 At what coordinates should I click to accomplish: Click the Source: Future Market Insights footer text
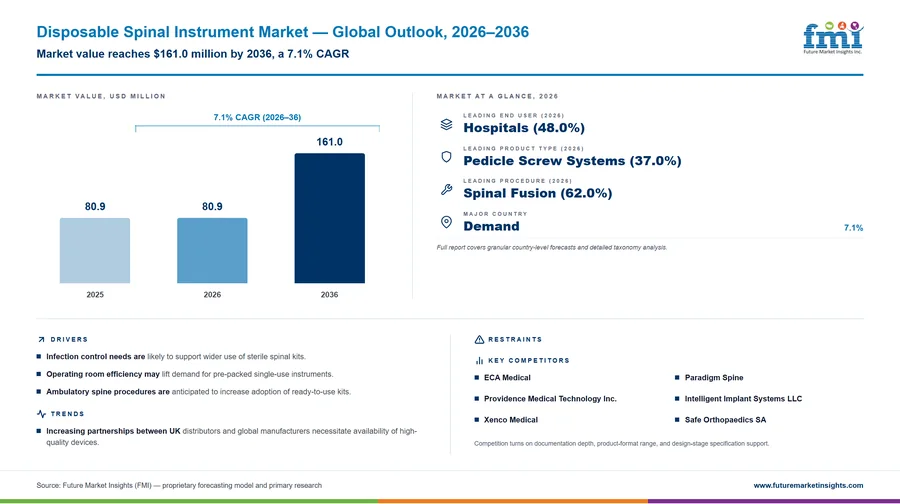pyautogui.click(x=179, y=486)
